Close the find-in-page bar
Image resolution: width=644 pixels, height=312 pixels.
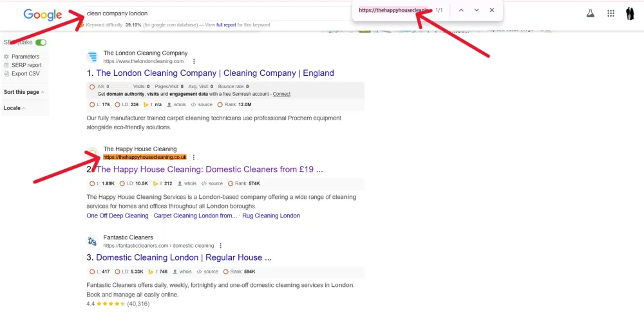[491, 10]
